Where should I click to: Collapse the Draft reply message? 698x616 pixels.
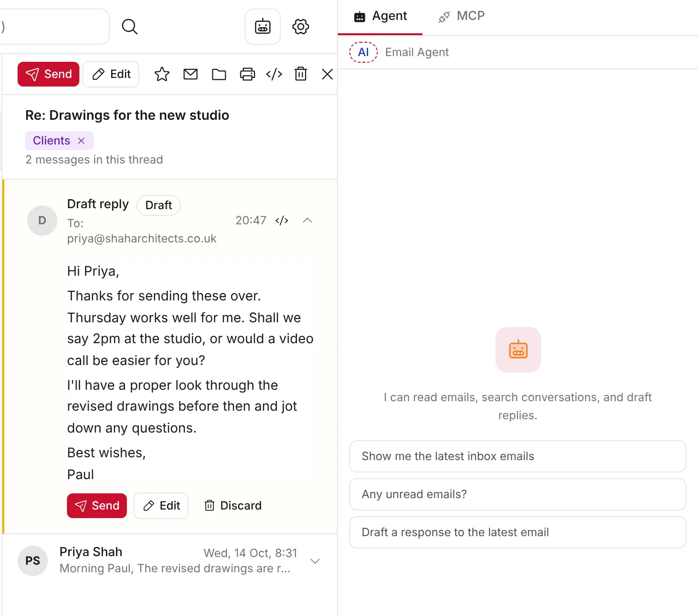point(307,220)
